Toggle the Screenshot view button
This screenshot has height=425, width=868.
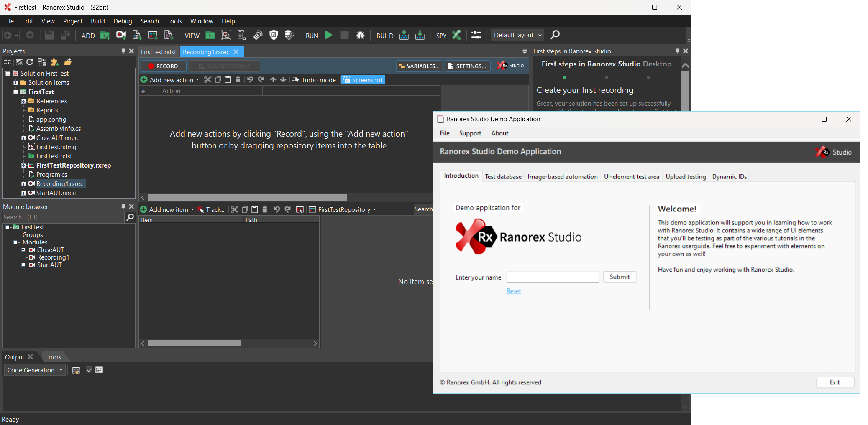click(363, 80)
